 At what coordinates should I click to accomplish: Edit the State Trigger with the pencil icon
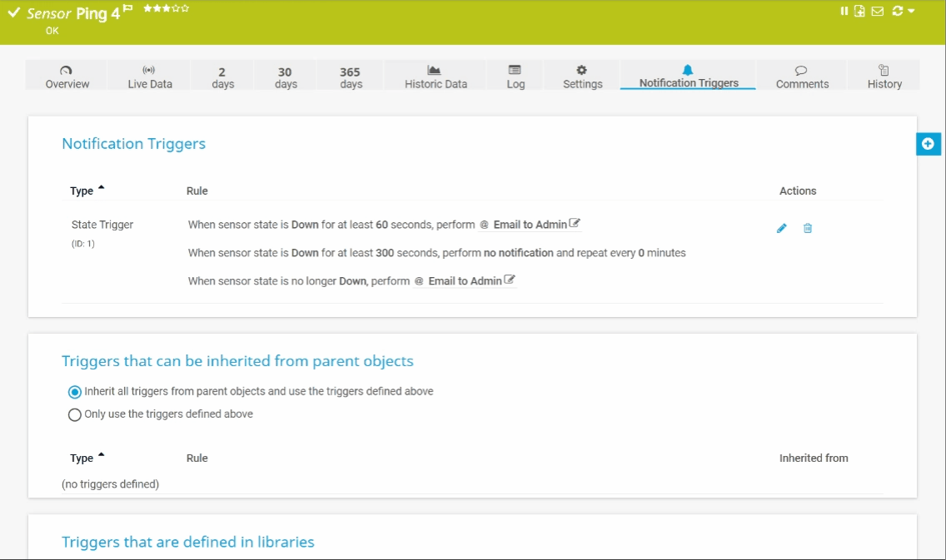[x=781, y=228]
